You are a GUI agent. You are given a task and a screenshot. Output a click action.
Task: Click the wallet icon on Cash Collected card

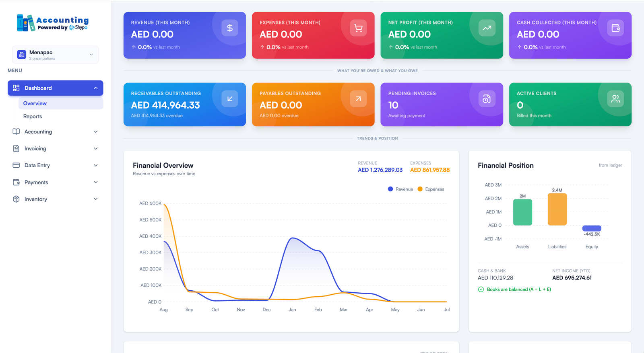tap(615, 28)
